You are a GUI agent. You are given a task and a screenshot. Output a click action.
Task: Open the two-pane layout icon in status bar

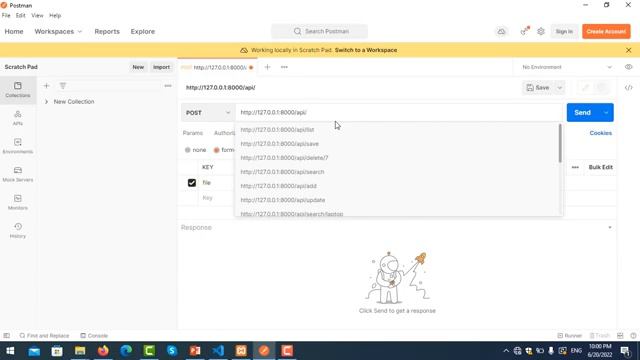click(x=620, y=336)
